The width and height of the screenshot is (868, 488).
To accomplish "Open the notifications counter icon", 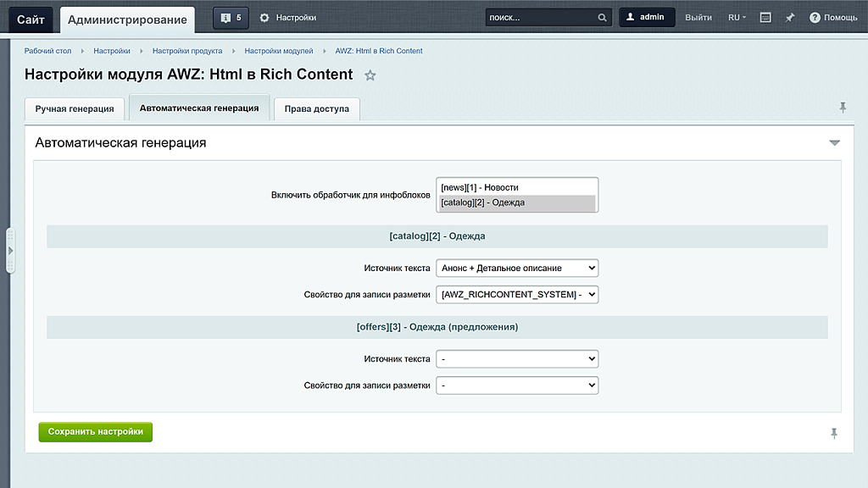I will point(230,17).
